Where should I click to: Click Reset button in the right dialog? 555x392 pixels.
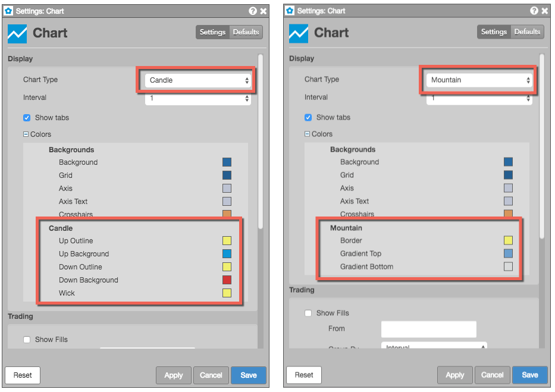point(304,375)
